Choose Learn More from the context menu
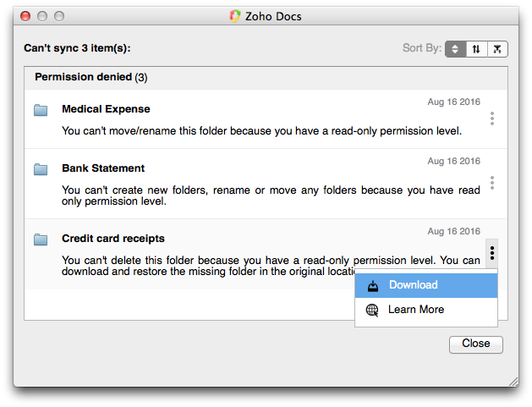 [x=415, y=310]
